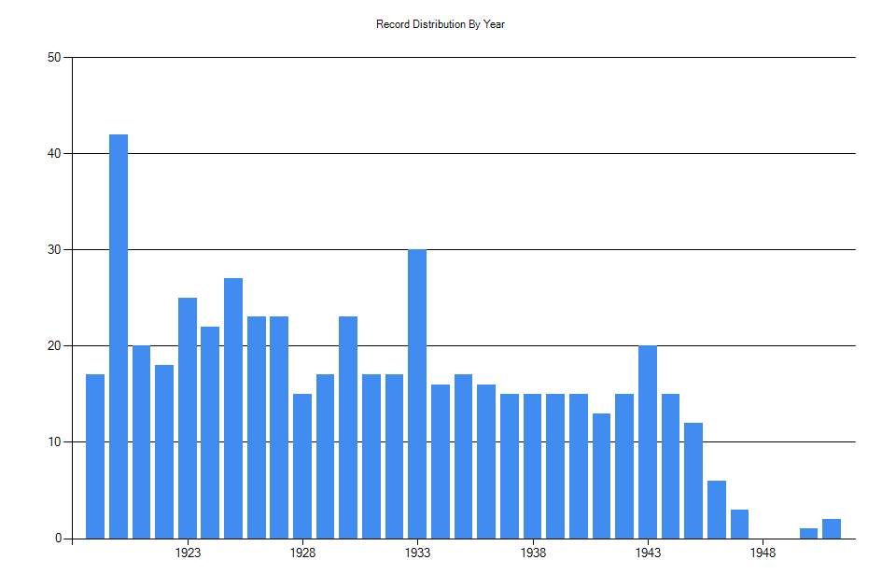Click the bar with value 22

[x=210, y=433]
